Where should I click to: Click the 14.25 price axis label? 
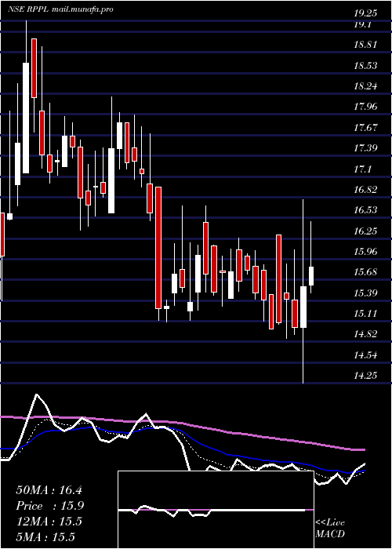coord(365,376)
